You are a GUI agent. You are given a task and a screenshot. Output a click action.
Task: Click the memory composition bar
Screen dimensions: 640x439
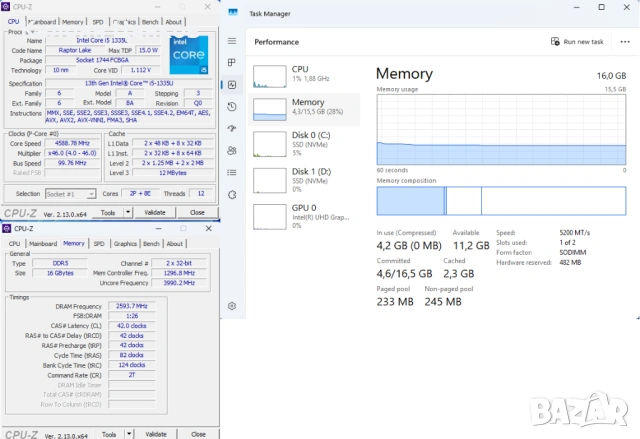500,201
